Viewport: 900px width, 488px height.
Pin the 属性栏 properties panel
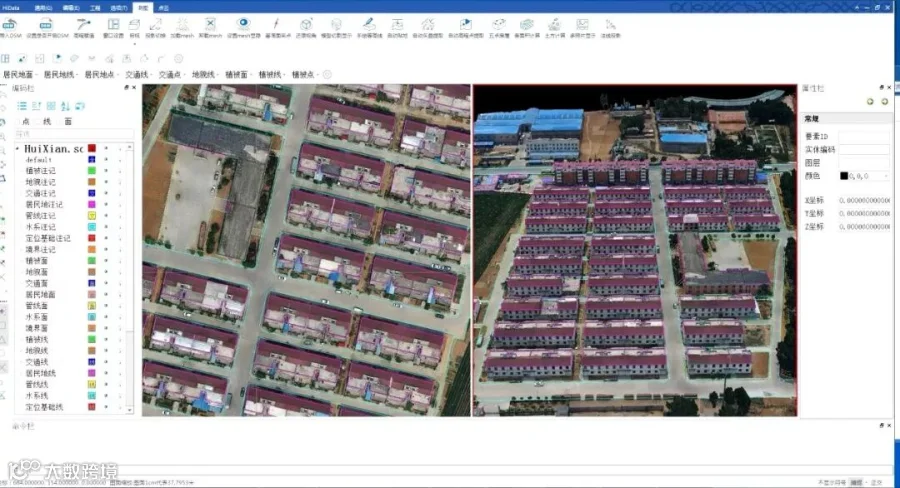click(882, 88)
